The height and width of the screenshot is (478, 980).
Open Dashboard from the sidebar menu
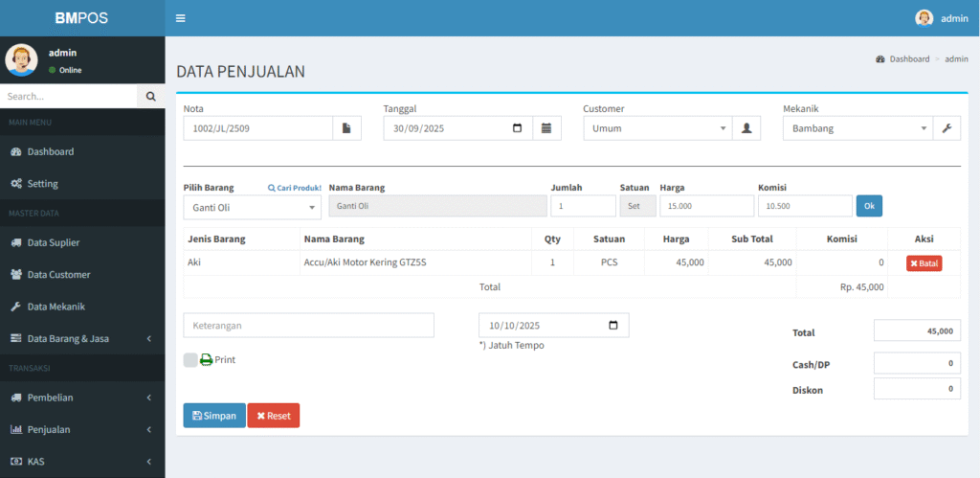tap(50, 151)
